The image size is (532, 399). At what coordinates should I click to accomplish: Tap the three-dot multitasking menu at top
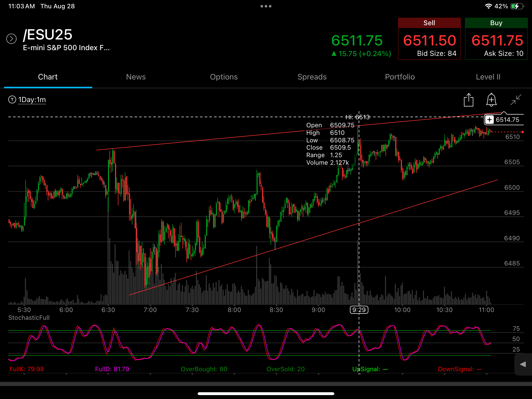[x=266, y=6]
